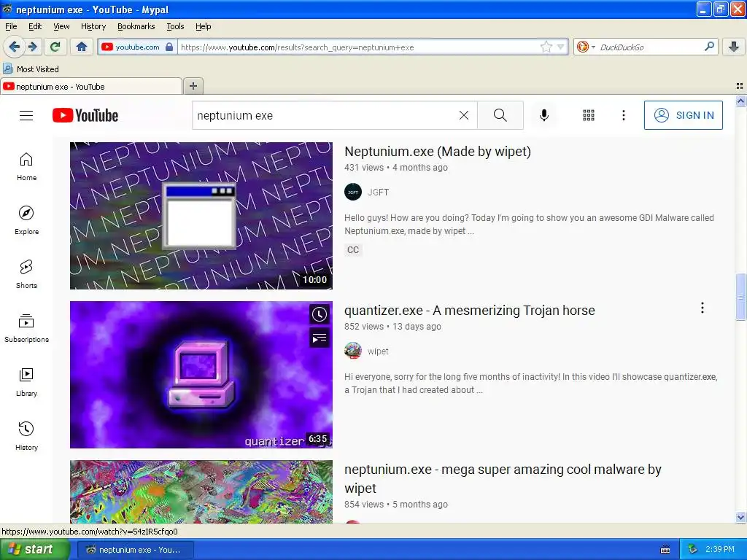Click the CC badge under Neptunium video
The height and width of the screenshot is (560, 747).
pos(353,249)
